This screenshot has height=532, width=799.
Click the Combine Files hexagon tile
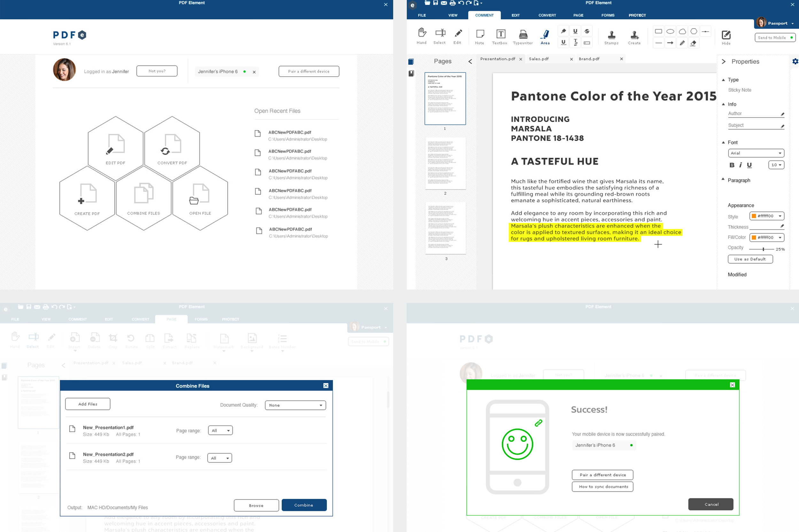point(144,199)
